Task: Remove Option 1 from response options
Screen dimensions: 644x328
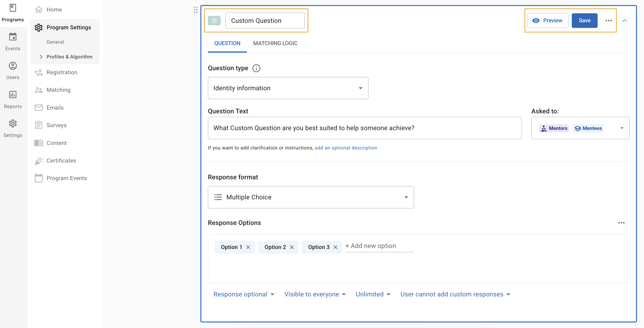Action: tap(248, 247)
